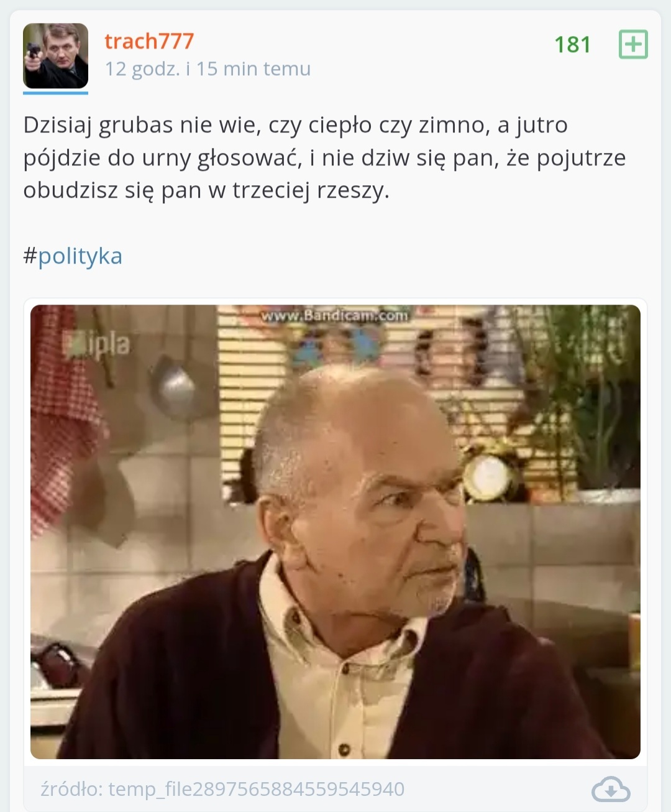Tap the 'źródło:' label below the image
The width and height of the screenshot is (671, 812).
pos(72,789)
